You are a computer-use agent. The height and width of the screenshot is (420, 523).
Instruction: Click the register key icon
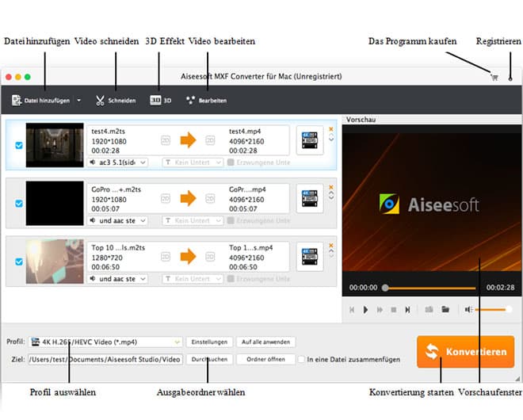pyautogui.click(x=510, y=78)
